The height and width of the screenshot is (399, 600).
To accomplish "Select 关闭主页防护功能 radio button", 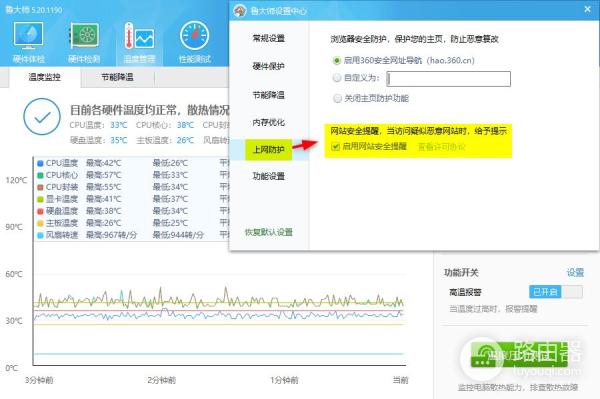I will click(337, 98).
